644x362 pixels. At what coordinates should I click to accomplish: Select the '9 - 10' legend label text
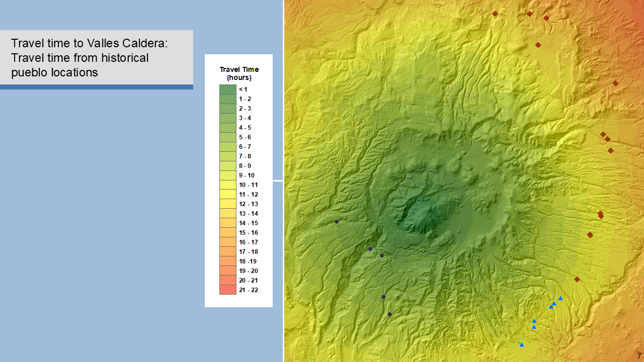(247, 175)
